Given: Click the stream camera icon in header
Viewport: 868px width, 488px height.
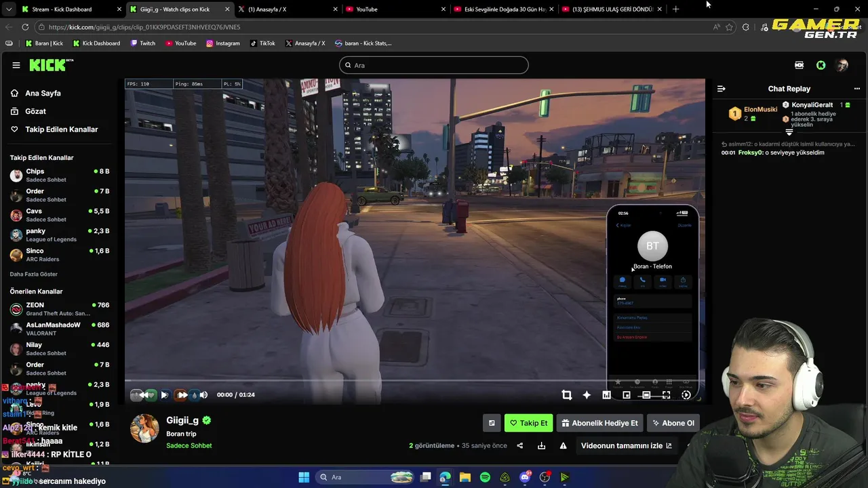Looking at the screenshot, I should click(x=800, y=65).
